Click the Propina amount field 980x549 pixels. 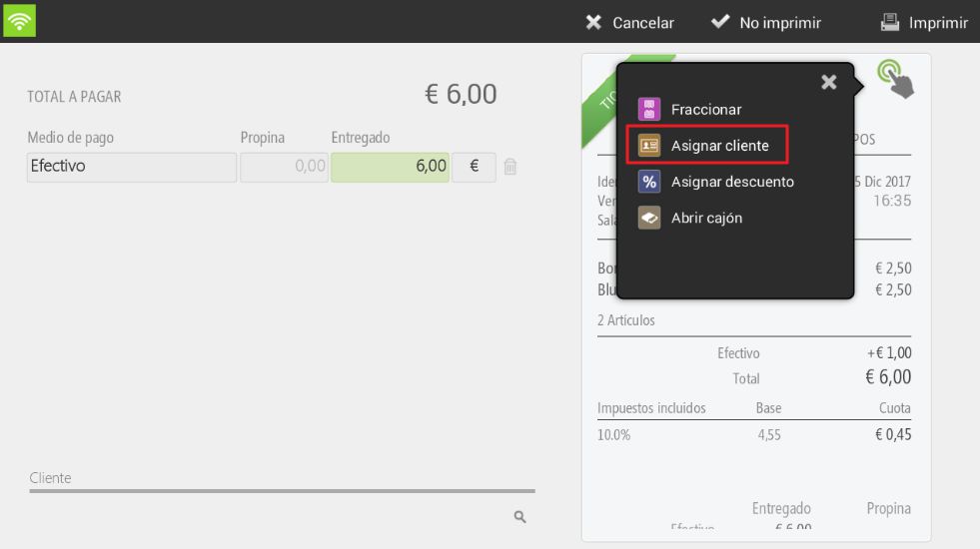click(285, 168)
